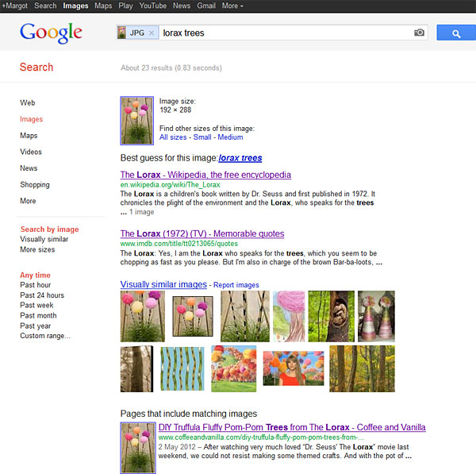Viewport: 476px width, 474px height.
Task: Select Any time filter
Action: [x=35, y=275]
